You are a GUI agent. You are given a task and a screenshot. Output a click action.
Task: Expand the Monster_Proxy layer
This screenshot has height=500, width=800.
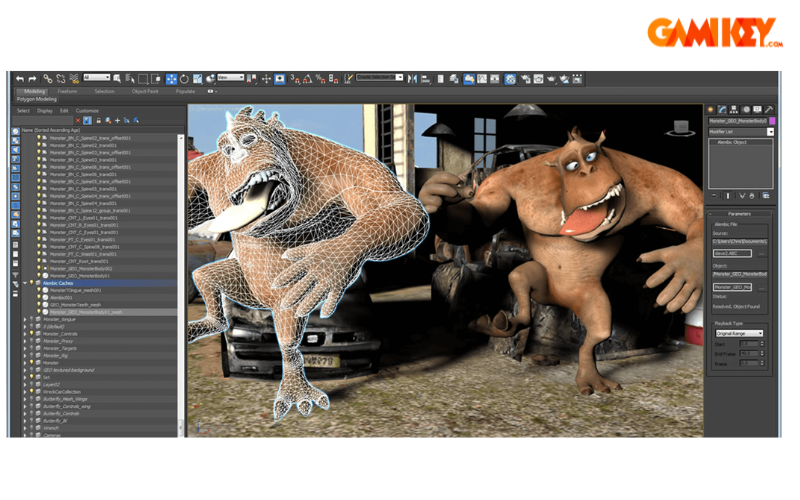24,341
